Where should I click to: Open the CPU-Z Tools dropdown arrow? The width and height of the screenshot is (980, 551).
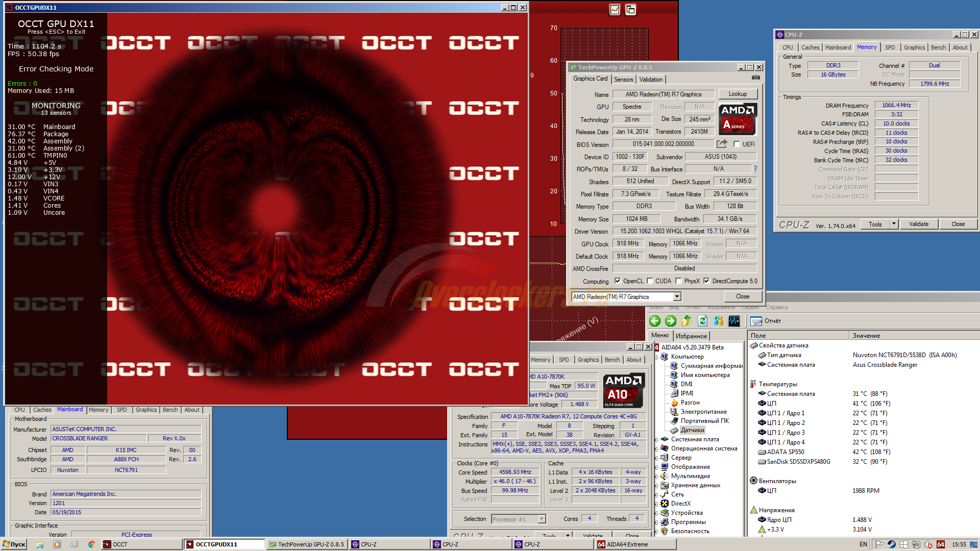pos(894,224)
